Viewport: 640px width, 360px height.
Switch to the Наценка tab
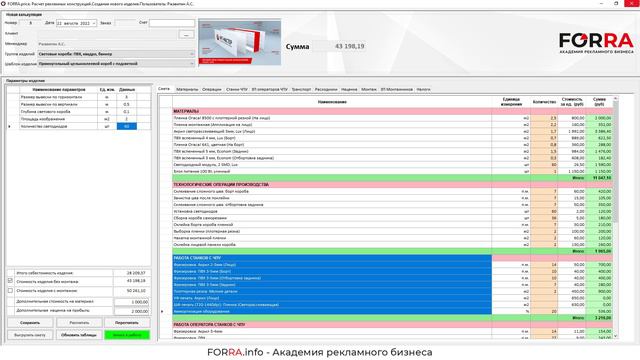pyautogui.click(x=349, y=89)
